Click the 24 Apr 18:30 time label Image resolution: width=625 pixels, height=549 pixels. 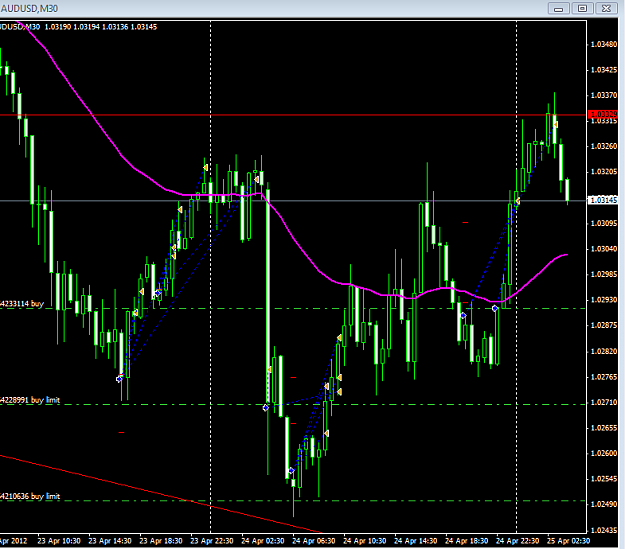(467, 541)
